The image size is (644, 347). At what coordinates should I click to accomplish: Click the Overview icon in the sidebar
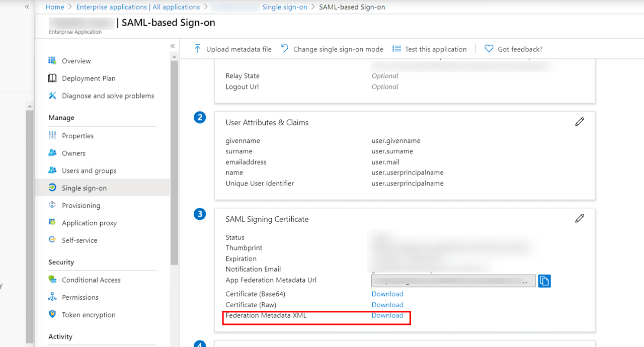click(52, 61)
